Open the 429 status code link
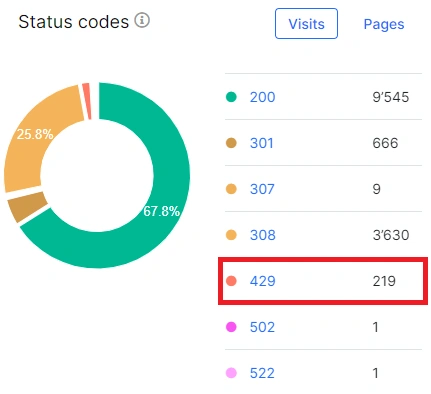This screenshot has height=394, width=431. click(263, 281)
